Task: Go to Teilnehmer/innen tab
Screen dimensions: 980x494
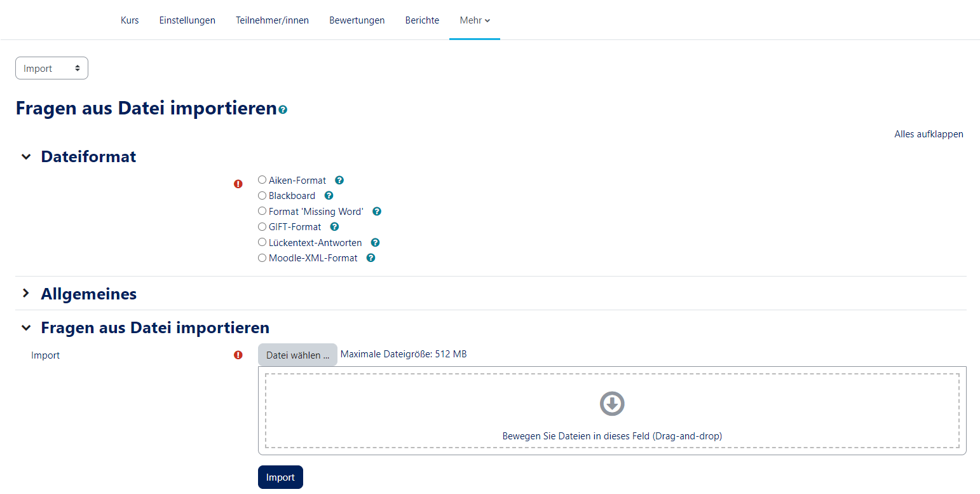Action: [x=272, y=20]
